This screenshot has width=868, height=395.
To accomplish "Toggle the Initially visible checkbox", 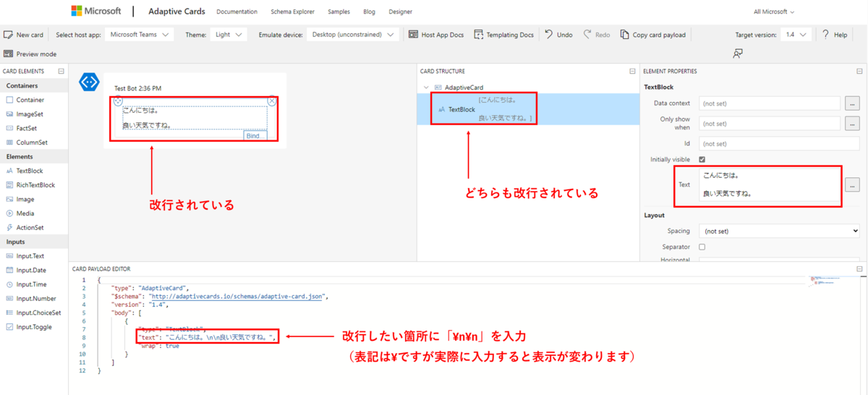I will coord(702,159).
